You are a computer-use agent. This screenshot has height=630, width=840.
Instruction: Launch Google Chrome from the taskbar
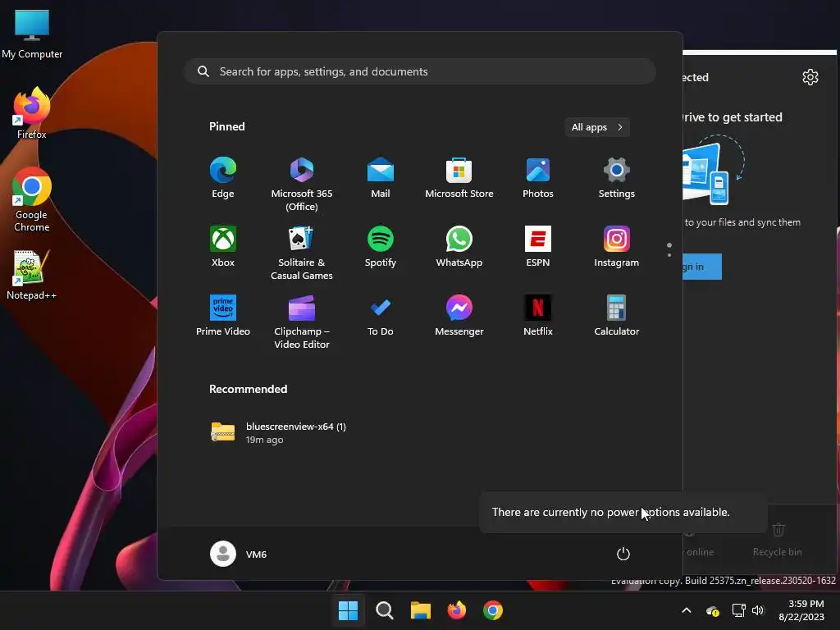(x=493, y=610)
